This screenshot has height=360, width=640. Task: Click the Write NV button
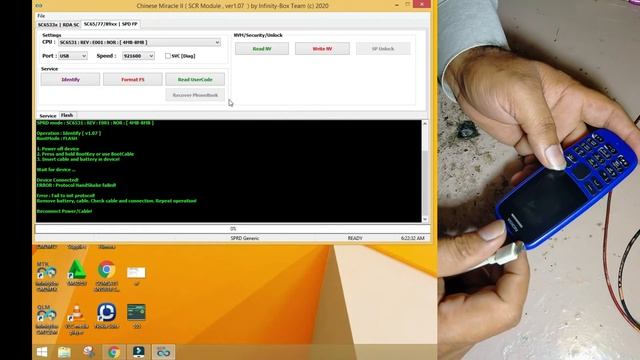pyautogui.click(x=322, y=49)
